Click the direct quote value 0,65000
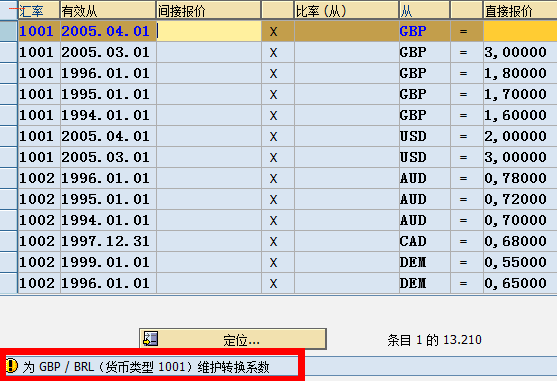The width and height of the screenshot is (557, 381). pyautogui.click(x=515, y=283)
